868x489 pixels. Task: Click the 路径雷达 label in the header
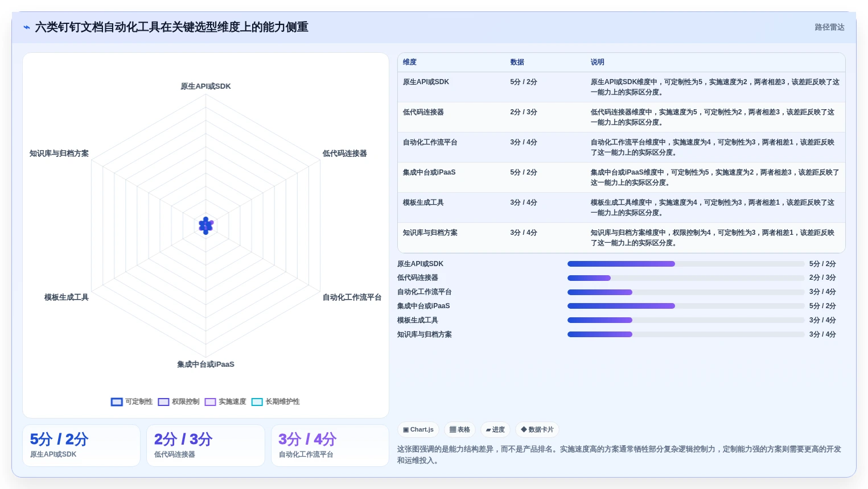coord(829,27)
